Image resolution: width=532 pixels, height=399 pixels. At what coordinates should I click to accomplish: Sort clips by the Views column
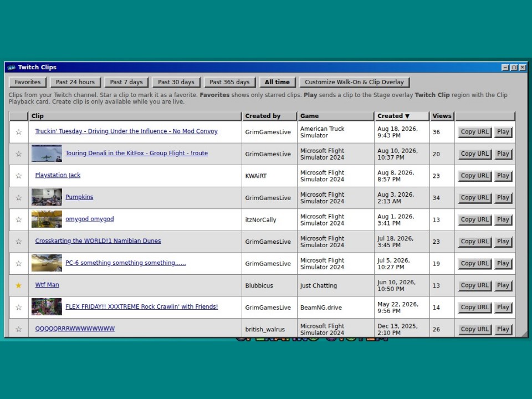pos(442,116)
